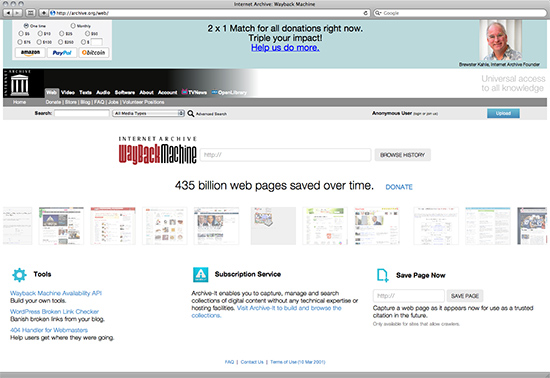Viewport: 550px width, 378px height.
Task: Click the browser forward arrow
Action: point(17,13)
